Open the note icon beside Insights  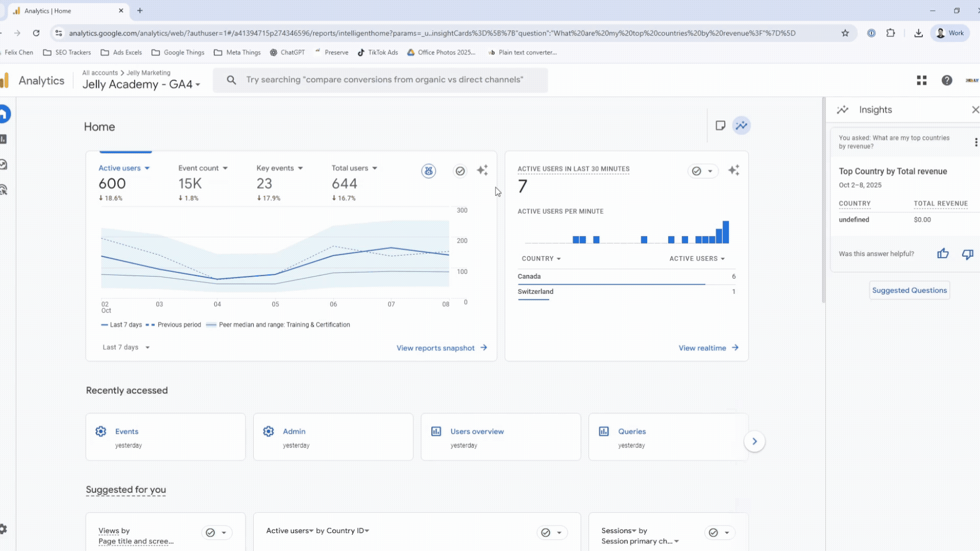pyautogui.click(x=720, y=126)
